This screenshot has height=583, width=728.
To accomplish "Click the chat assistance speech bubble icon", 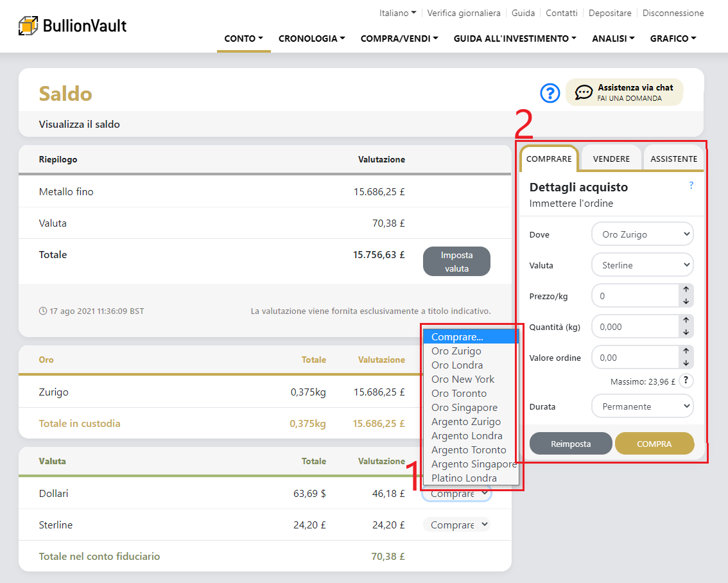I will (x=584, y=92).
